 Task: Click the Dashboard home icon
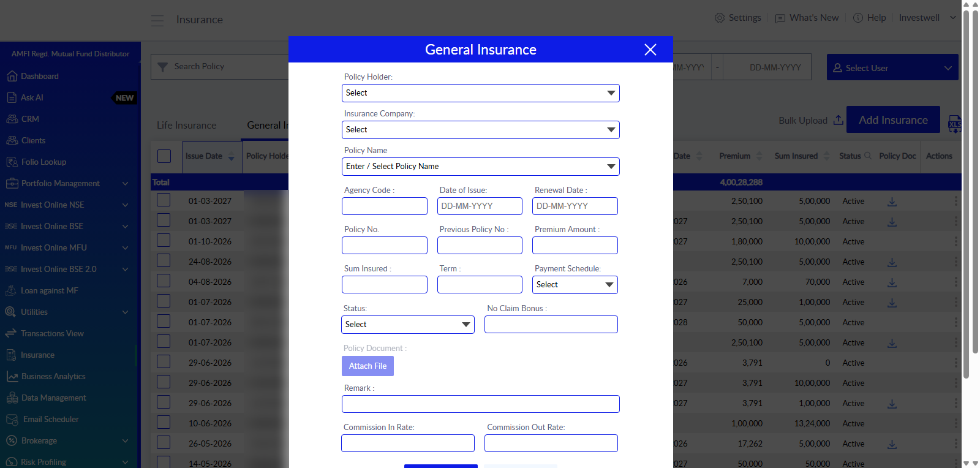[x=12, y=76]
